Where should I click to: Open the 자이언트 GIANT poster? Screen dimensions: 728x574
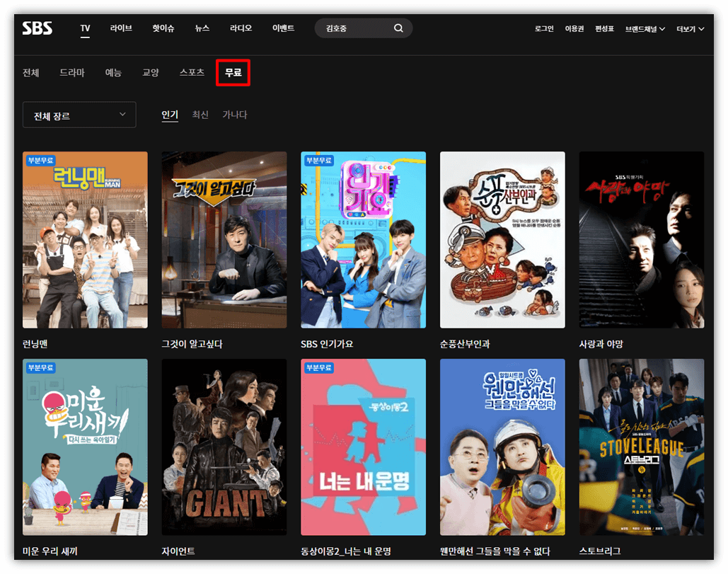[x=224, y=447]
